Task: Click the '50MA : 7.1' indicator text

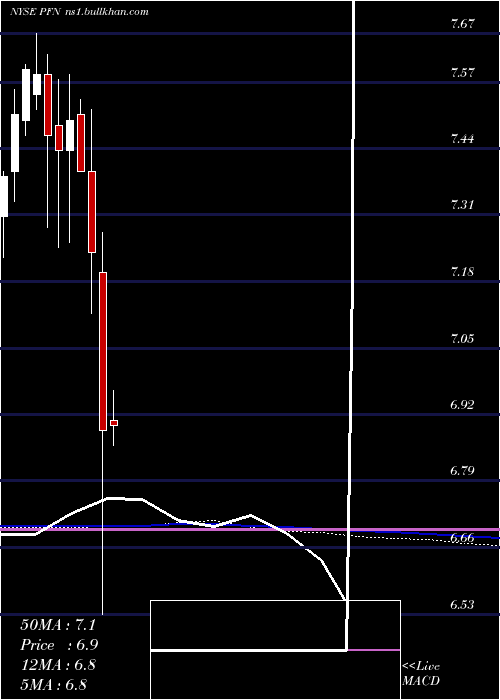Action: 58,625
